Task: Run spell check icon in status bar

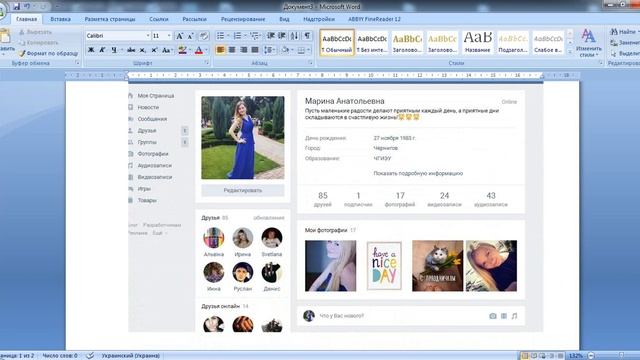Action: click(x=90, y=356)
